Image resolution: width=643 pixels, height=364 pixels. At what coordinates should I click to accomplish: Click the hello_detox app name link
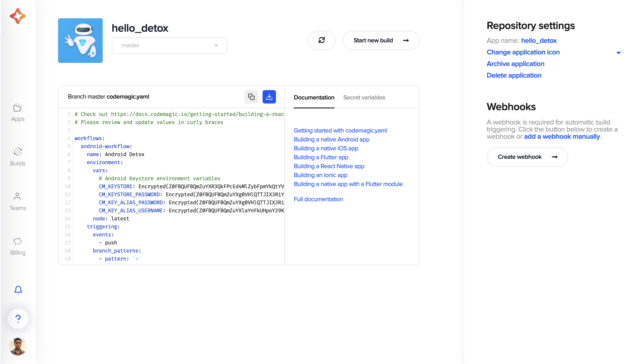[x=539, y=41]
